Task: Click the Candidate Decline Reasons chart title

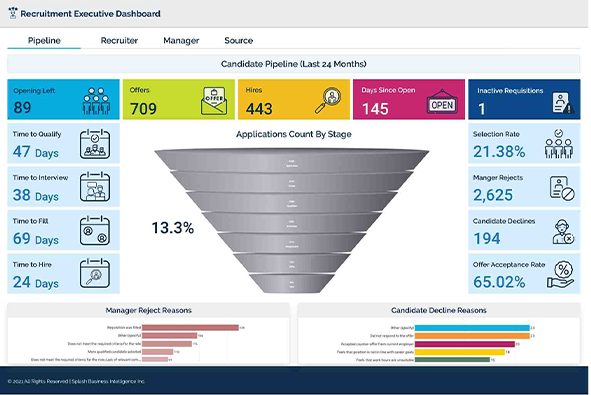Action: pos(439,310)
